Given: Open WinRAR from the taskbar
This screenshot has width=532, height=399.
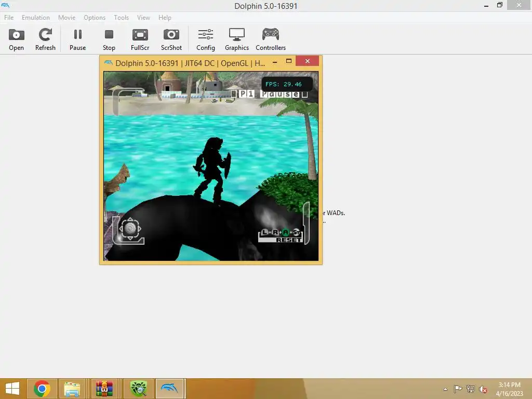Looking at the screenshot, I should point(104,389).
